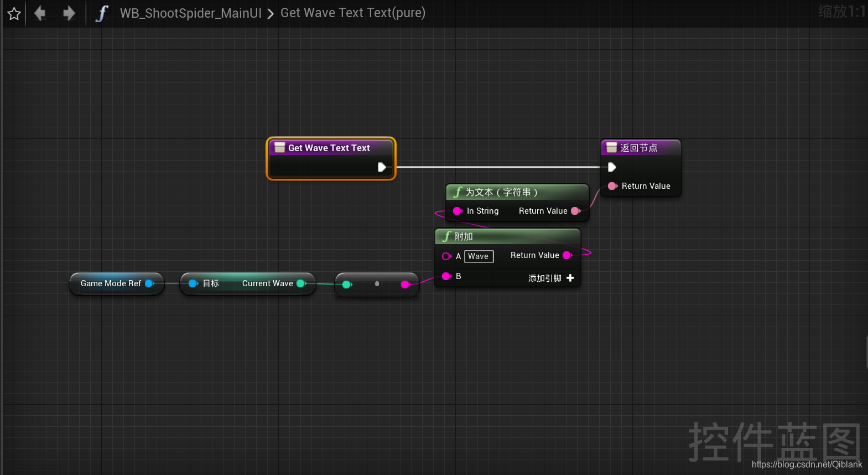
Task: Click the In String input pin
Action: point(458,211)
